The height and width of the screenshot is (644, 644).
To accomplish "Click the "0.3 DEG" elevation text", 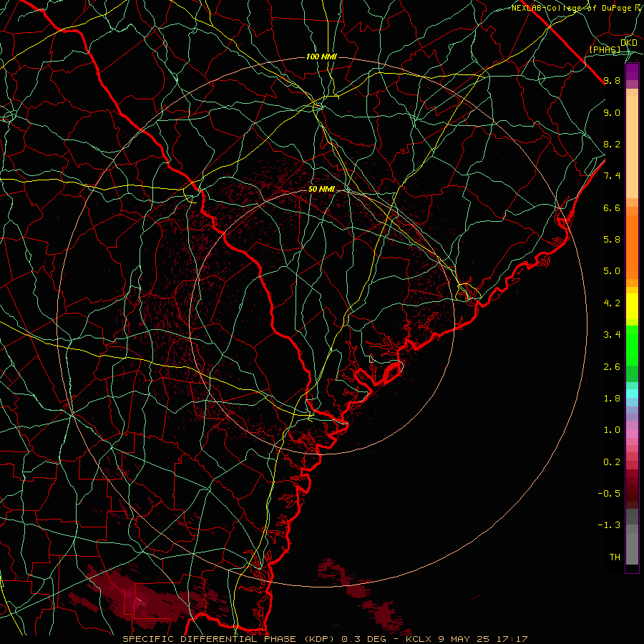I will pyautogui.click(x=364, y=639).
